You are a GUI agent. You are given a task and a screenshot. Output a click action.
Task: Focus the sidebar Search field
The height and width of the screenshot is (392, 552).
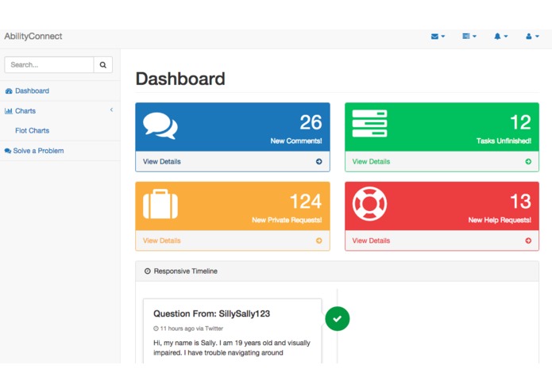49,65
